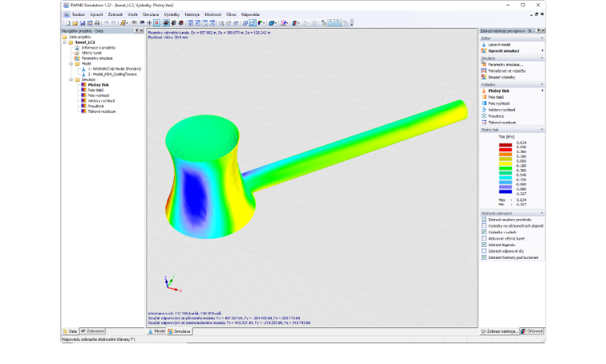
Task: Enable 'Aktivovat větrný tunel' checkbox
Action: (x=484, y=238)
